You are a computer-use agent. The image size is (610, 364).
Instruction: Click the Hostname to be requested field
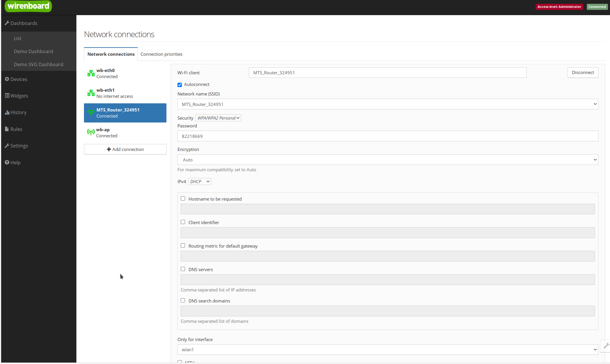(387, 209)
